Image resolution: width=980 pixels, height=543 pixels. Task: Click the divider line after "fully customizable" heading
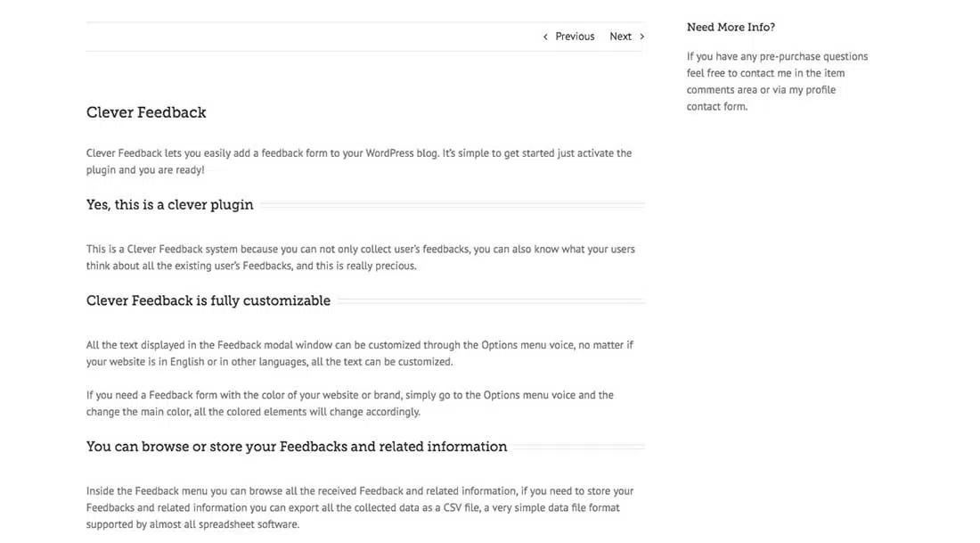(488, 301)
